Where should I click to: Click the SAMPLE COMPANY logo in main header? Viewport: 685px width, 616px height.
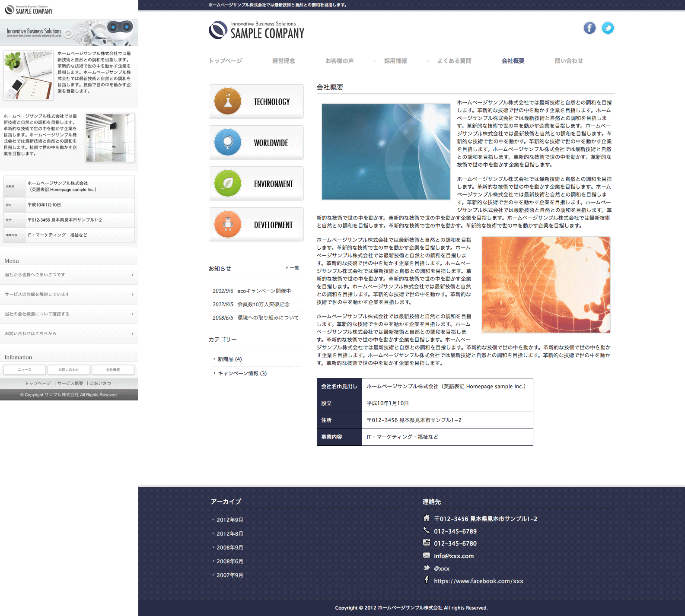click(257, 30)
